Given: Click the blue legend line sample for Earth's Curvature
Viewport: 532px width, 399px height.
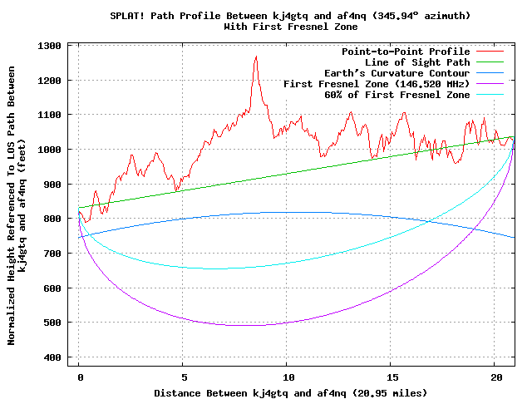Looking at the screenshot, I should [490, 73].
